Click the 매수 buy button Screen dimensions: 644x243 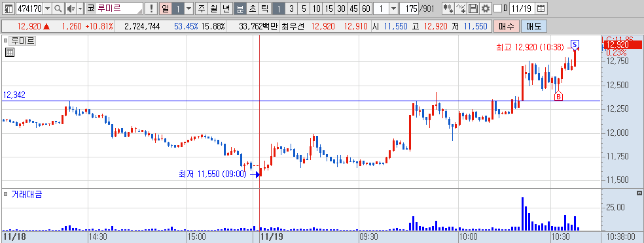coord(506,27)
